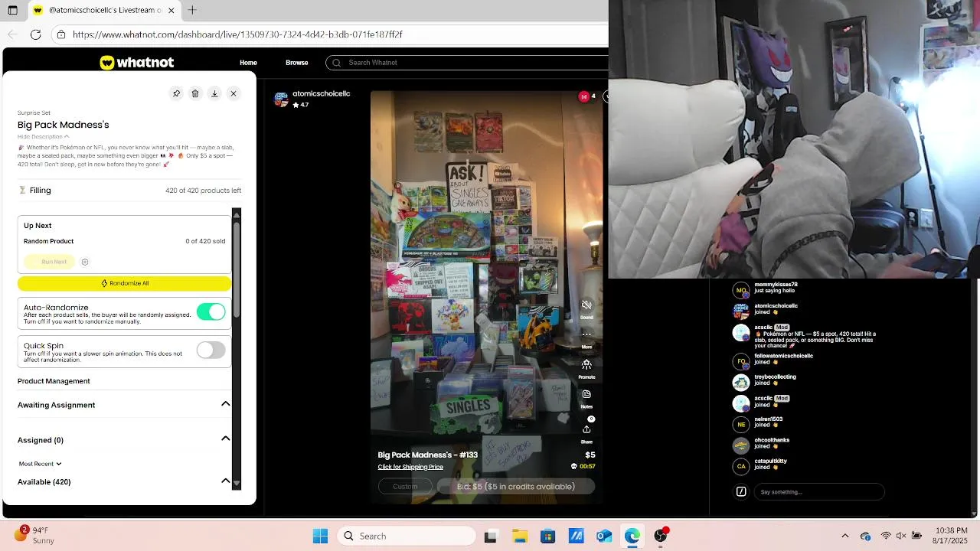The width and height of the screenshot is (980, 551).
Task: Open OBS Studio from taskbar
Action: click(x=661, y=536)
